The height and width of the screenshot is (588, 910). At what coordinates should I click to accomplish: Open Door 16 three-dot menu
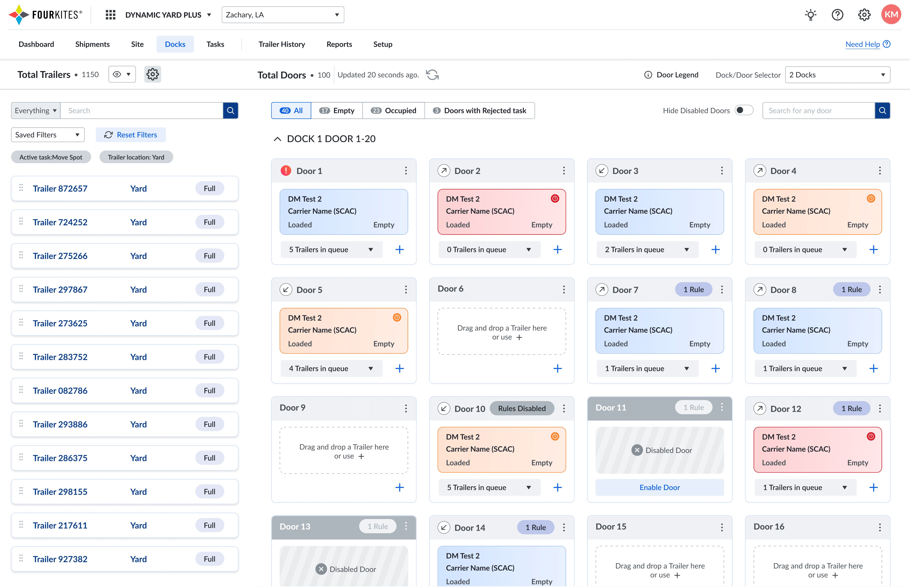(879, 527)
